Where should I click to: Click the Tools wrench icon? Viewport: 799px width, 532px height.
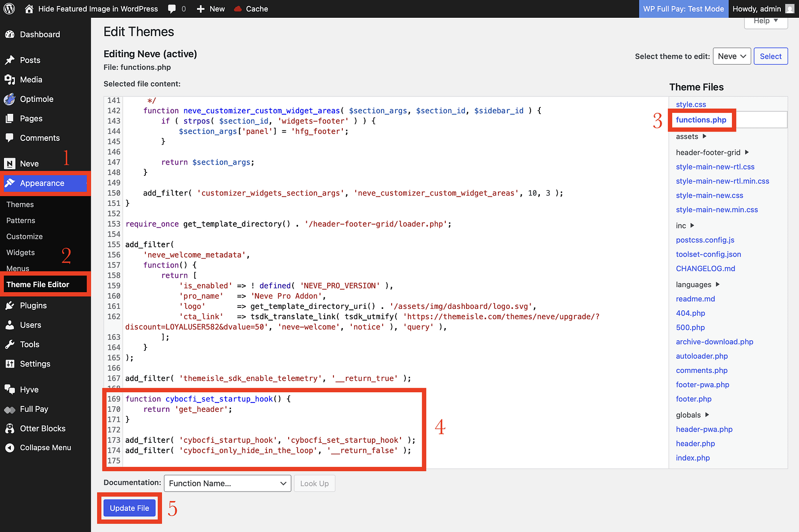tap(10, 344)
